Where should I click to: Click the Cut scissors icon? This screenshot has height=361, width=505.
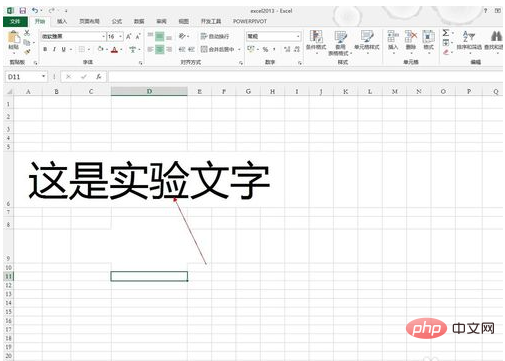point(27,33)
